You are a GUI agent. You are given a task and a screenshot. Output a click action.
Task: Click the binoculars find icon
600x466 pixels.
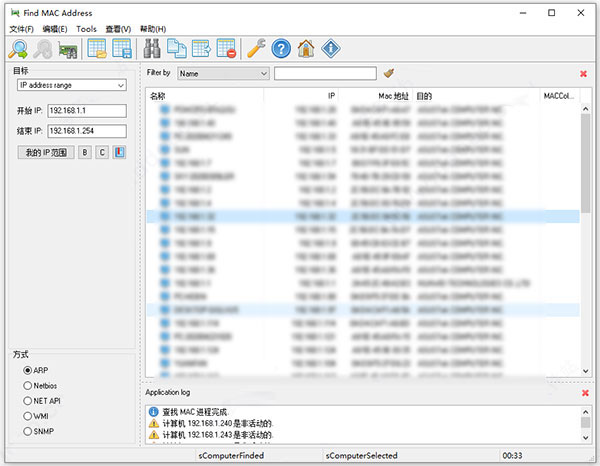[152, 49]
